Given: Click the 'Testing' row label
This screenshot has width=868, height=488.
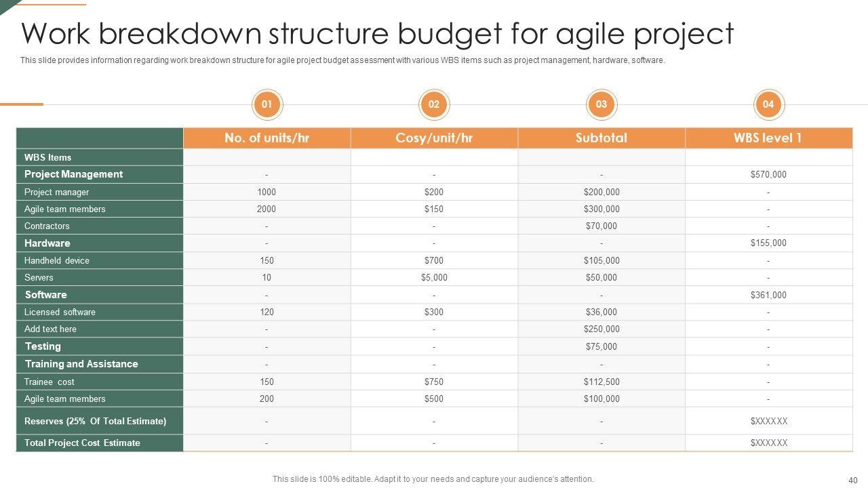Looking at the screenshot, I should tap(43, 346).
